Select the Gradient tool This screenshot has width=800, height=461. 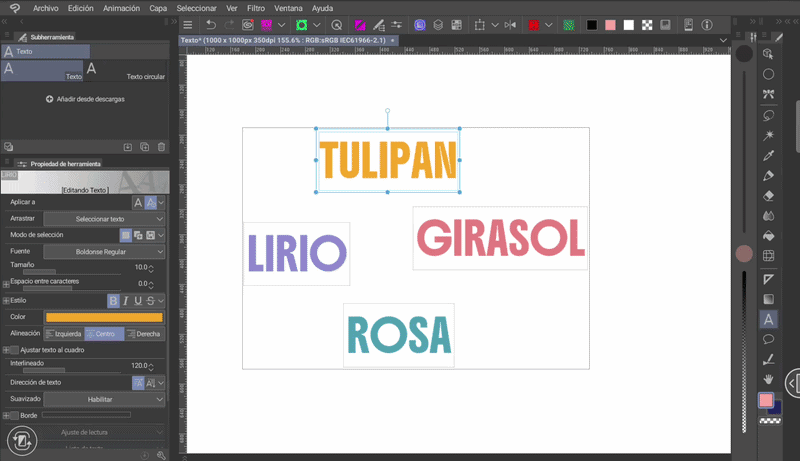pyautogui.click(x=768, y=299)
